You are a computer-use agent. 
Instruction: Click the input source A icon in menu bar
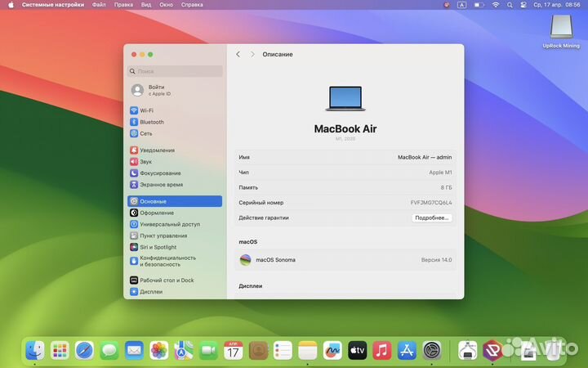point(461,5)
